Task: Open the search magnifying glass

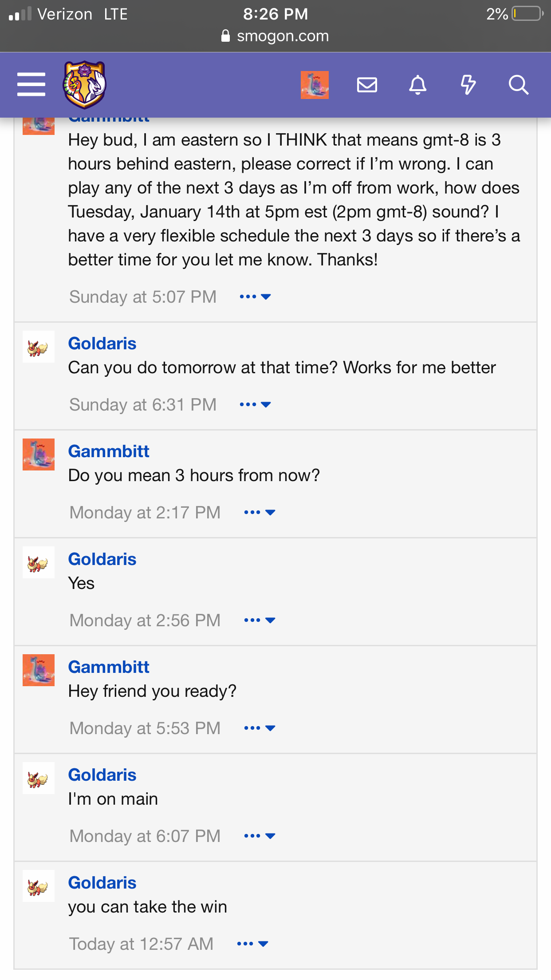Action: [518, 84]
